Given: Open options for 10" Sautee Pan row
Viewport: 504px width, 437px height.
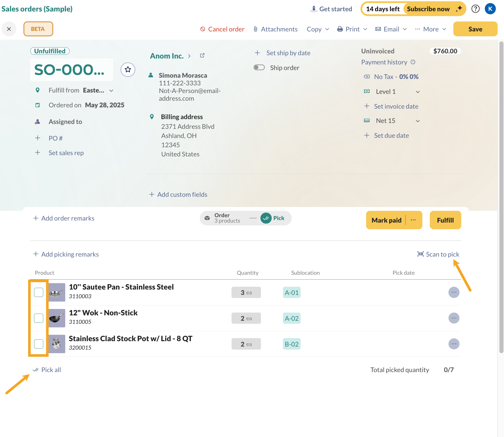Looking at the screenshot, I should click(x=454, y=292).
